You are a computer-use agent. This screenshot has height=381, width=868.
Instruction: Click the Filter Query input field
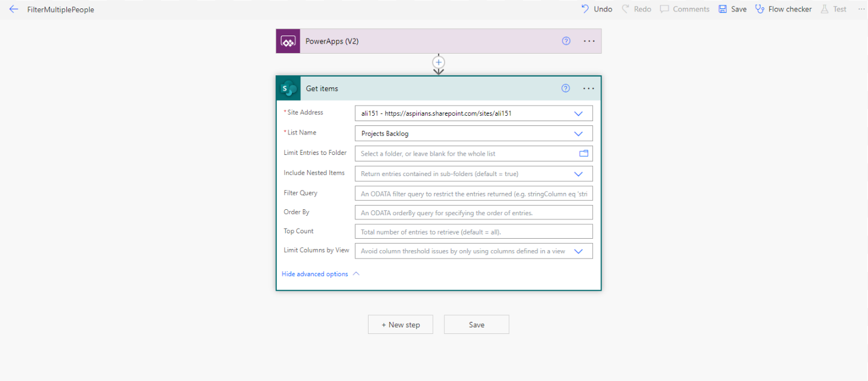(x=474, y=194)
